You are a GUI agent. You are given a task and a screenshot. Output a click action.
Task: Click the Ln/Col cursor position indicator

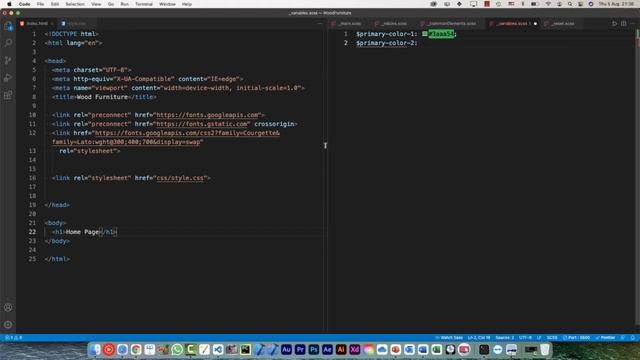(479, 338)
